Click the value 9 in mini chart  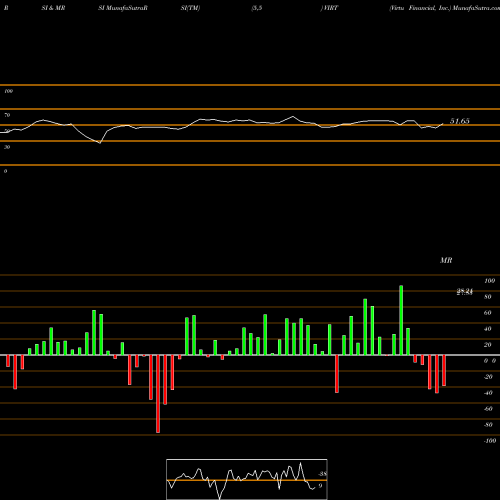[x=320, y=486]
